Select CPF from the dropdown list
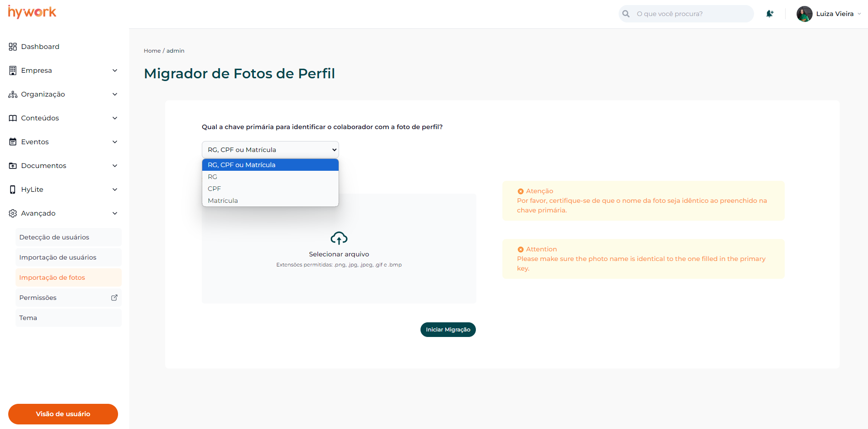868x429 pixels. (x=215, y=189)
